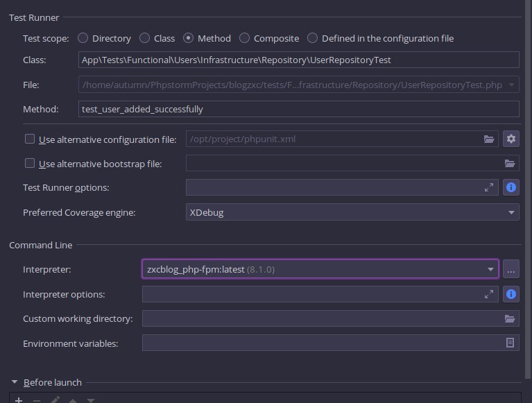The height and width of the screenshot is (403, 532).
Task: Choose Defined in the configuration file scope
Action: tap(313, 38)
